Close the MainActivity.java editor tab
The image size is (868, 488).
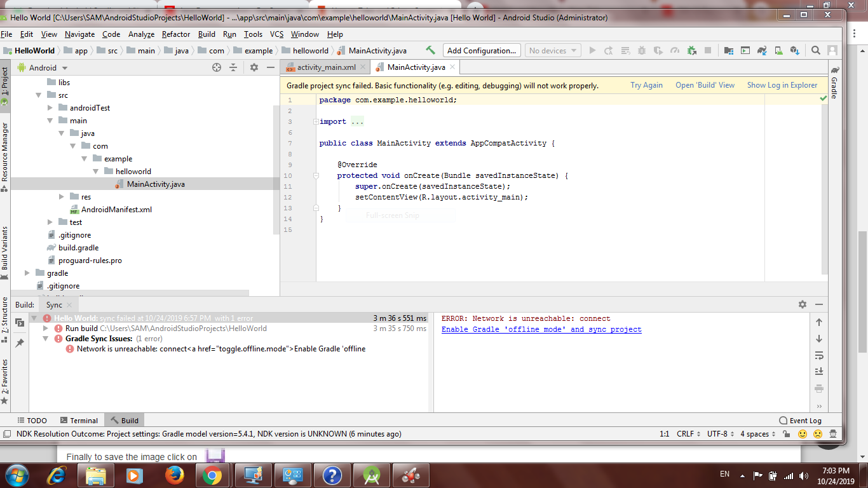(x=452, y=67)
